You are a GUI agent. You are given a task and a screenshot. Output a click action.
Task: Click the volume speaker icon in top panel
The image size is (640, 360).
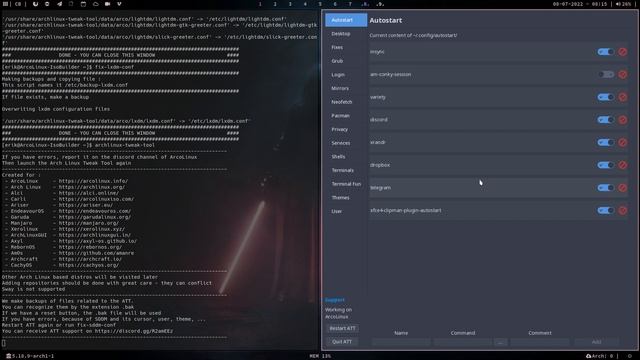[618, 4]
